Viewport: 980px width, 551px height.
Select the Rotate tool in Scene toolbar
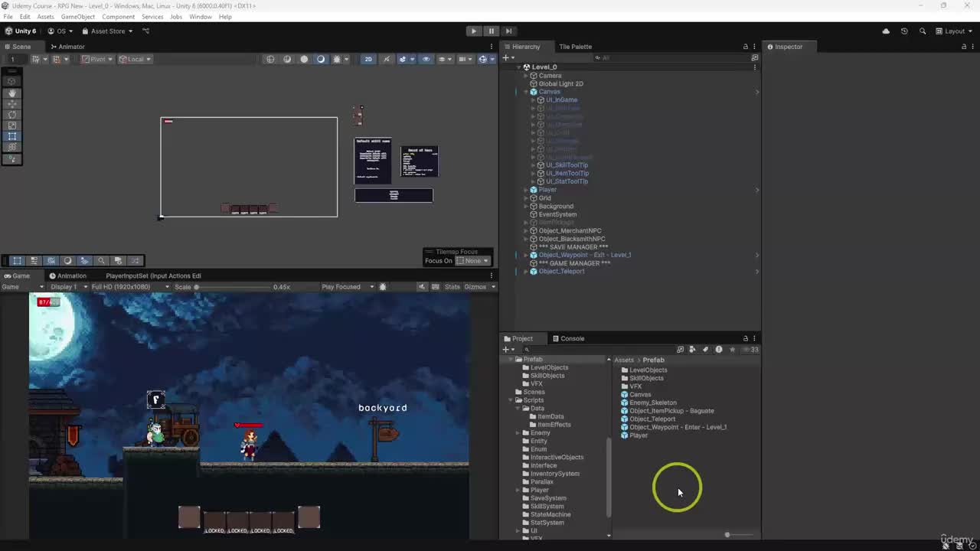[12, 115]
